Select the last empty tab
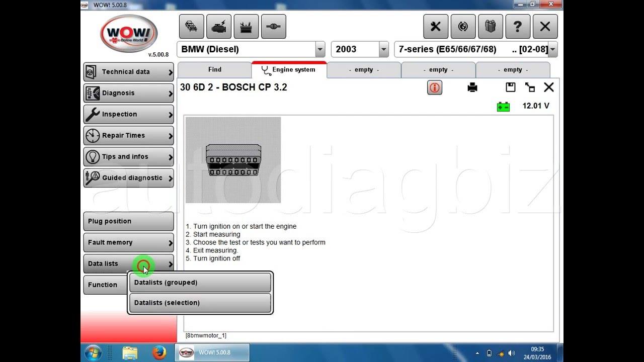Screen dimensions: 644x362 pyautogui.click(x=513, y=70)
